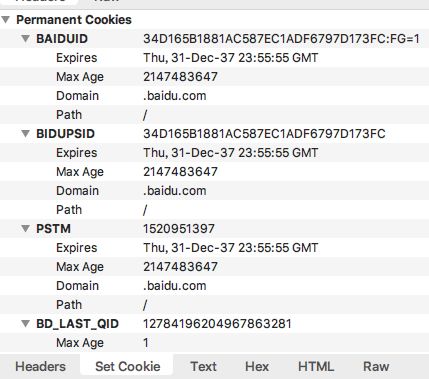Select the BAIDUID value row
This screenshot has width=429, height=379.
(x=214, y=39)
